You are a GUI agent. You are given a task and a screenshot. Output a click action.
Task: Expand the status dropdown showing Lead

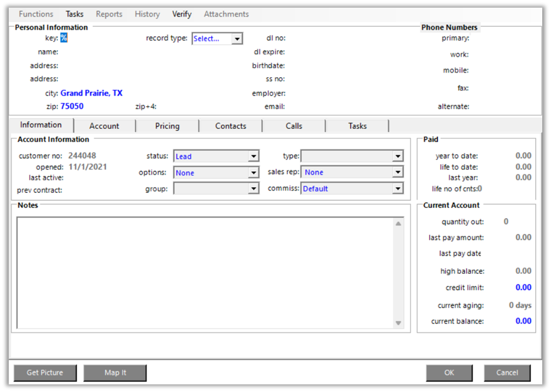click(x=253, y=156)
